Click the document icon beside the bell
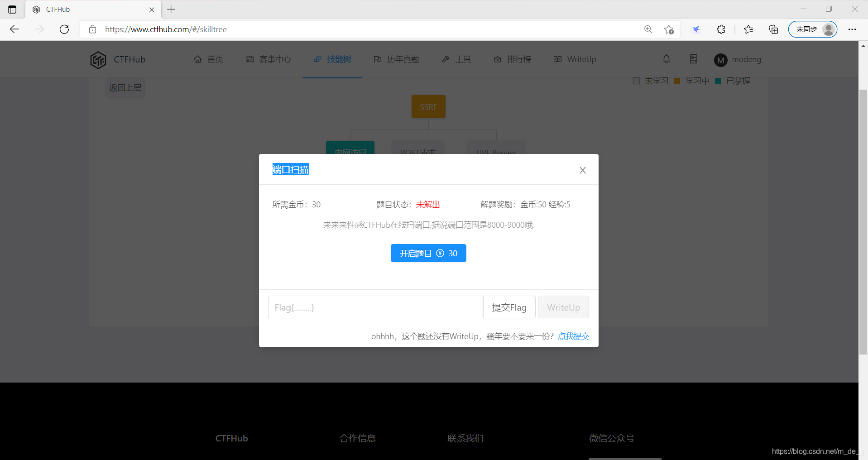This screenshot has height=460, width=868. coord(693,59)
